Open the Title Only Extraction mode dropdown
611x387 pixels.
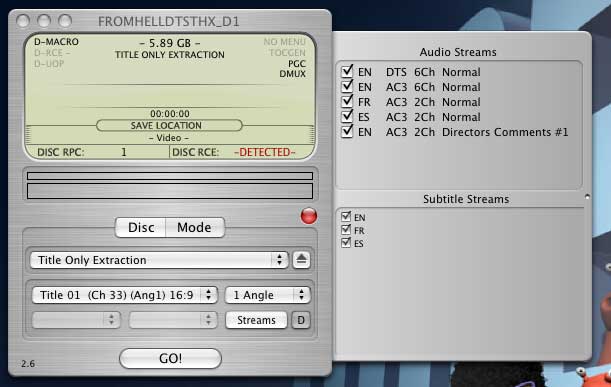[x=159, y=260]
